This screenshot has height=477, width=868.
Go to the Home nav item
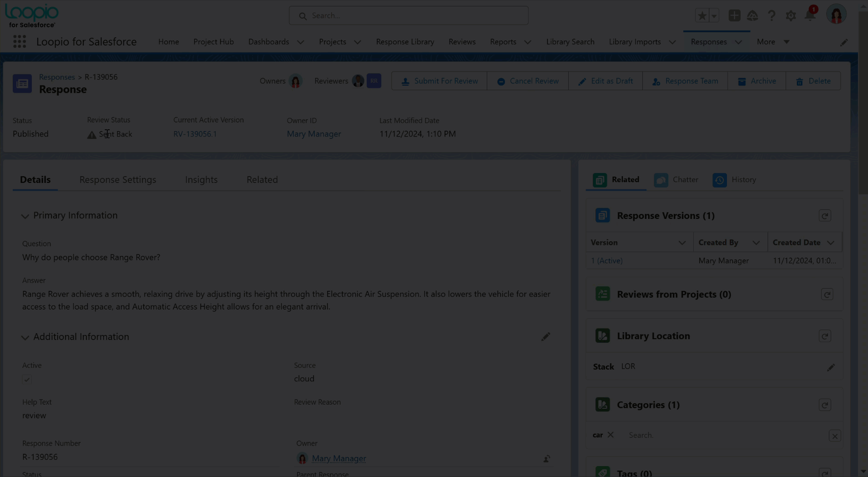(x=168, y=41)
